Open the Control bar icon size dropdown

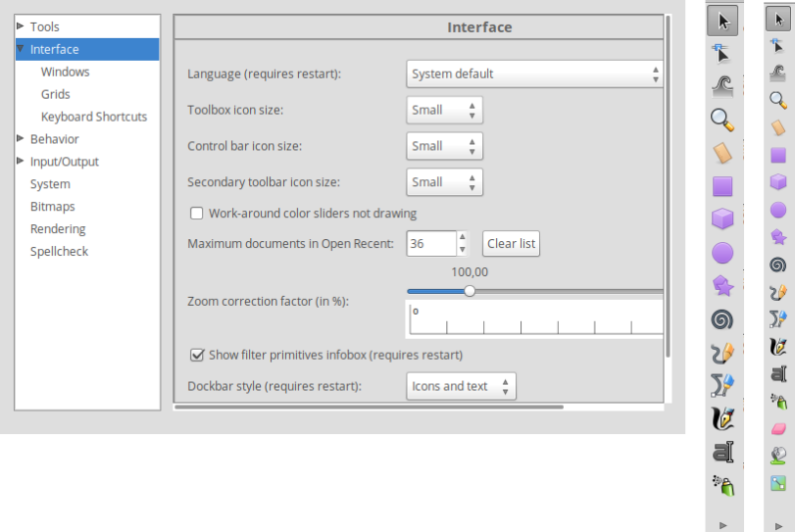click(444, 146)
